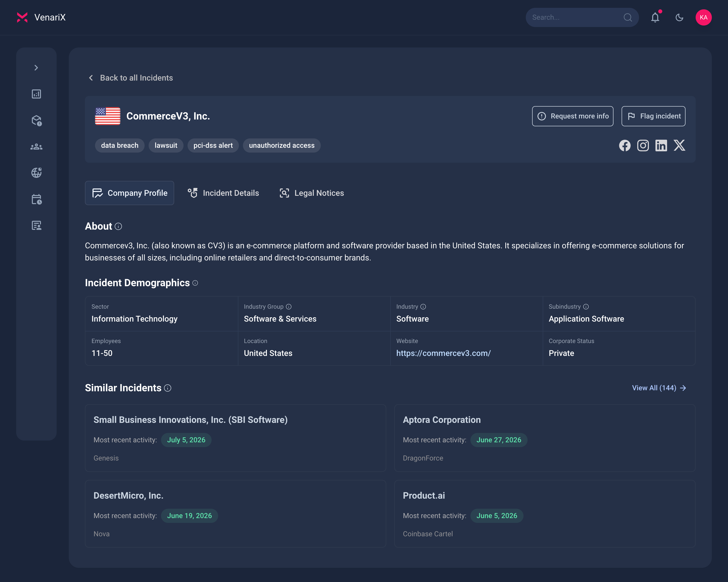Open the Aptora Corporation incident card
The height and width of the screenshot is (582, 728).
pyautogui.click(x=545, y=438)
